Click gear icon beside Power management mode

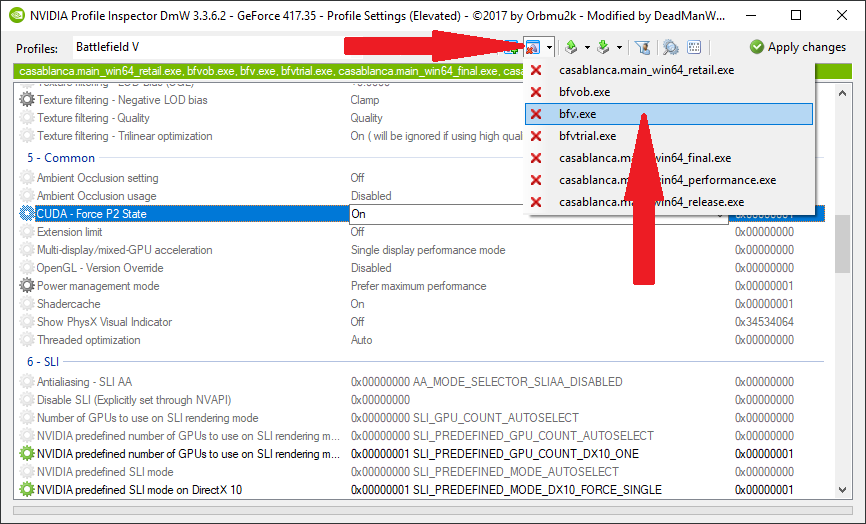[27, 286]
